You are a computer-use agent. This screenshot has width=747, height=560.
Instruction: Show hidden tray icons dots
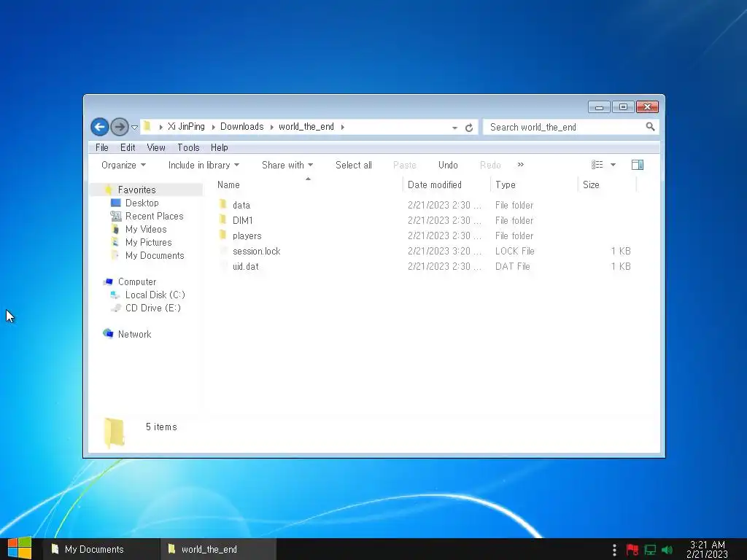614,550
